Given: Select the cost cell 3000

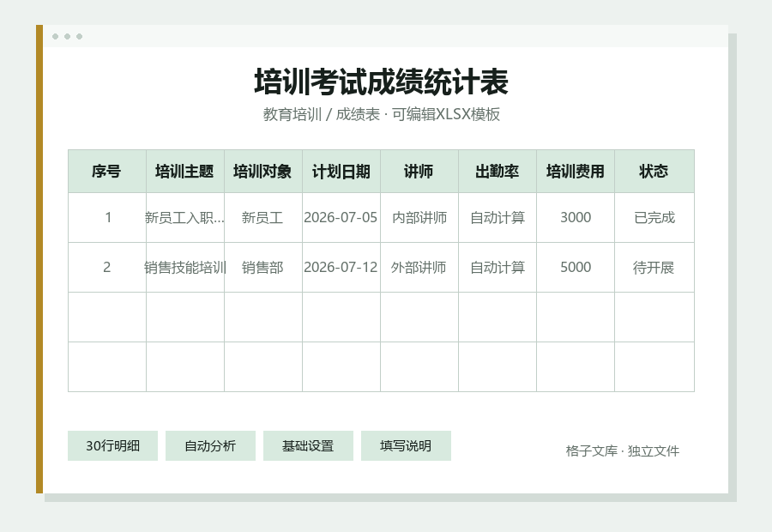Looking at the screenshot, I should point(575,218).
